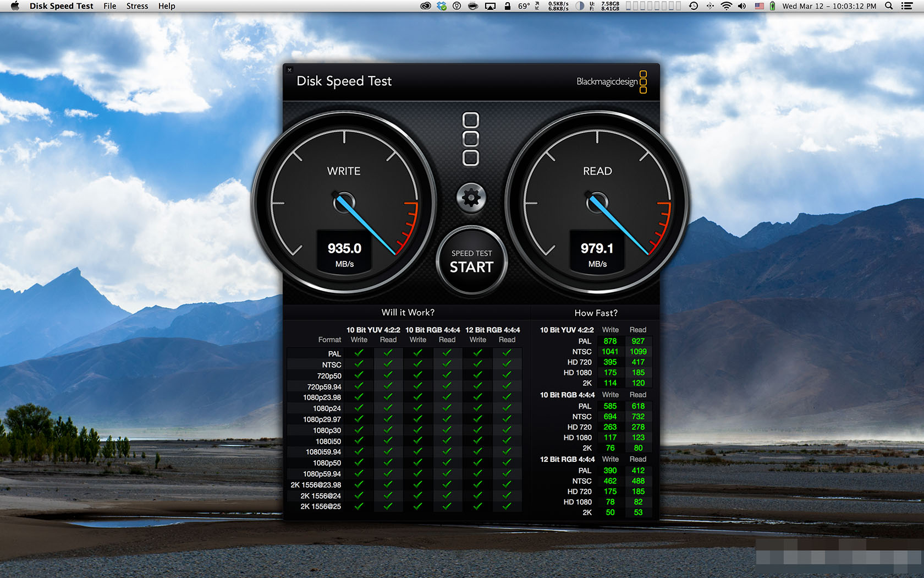The image size is (924, 578).
Task: Open the settings gear in Disk Speed Test
Action: point(471,198)
